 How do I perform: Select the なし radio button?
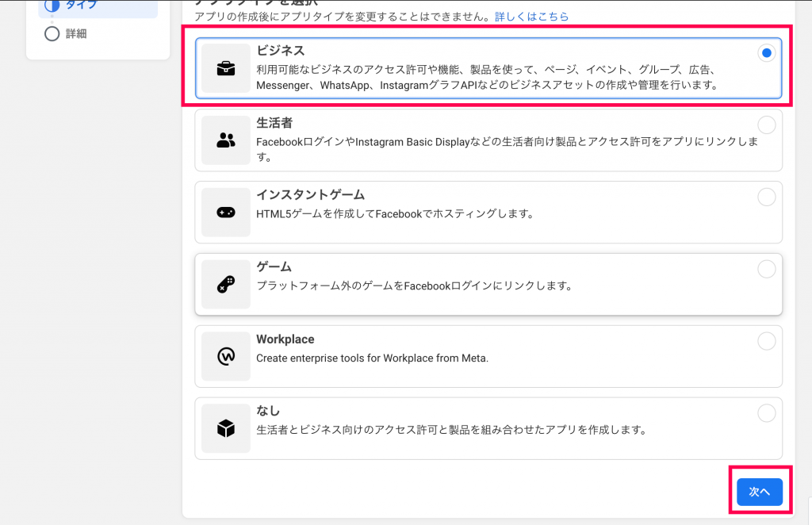pyautogui.click(x=767, y=412)
